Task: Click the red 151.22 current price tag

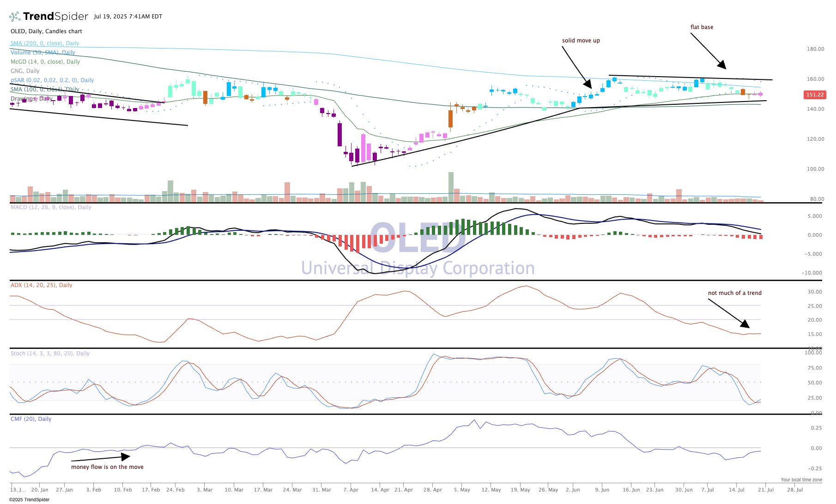Action: click(815, 95)
